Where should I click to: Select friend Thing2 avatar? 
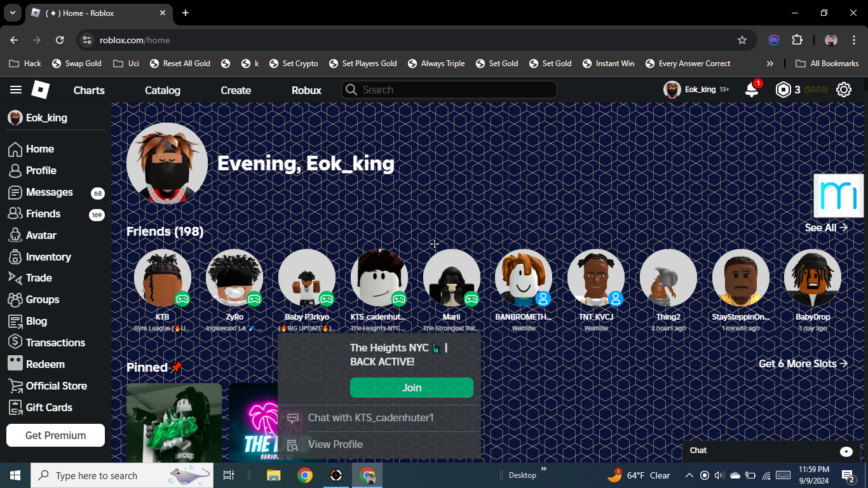[x=668, y=278]
